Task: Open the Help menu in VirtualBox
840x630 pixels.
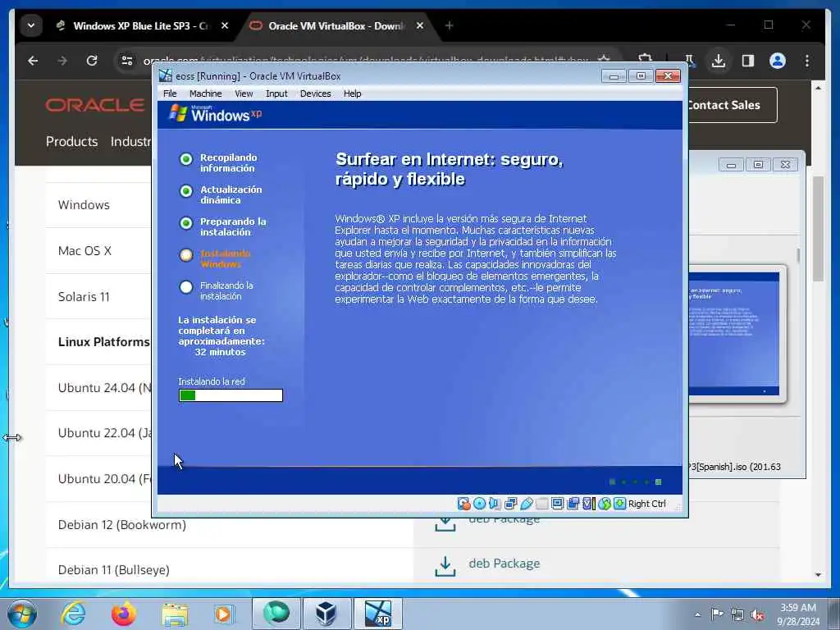Action: [352, 94]
